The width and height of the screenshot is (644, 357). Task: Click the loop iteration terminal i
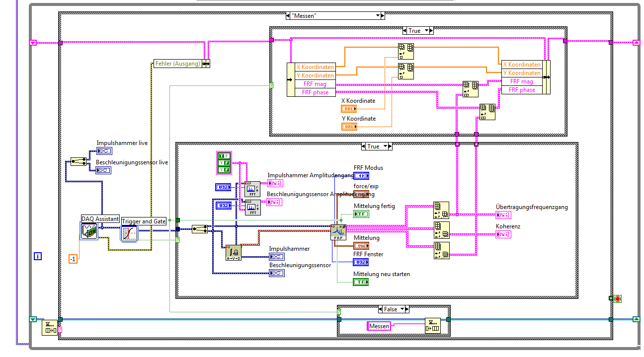38,256
